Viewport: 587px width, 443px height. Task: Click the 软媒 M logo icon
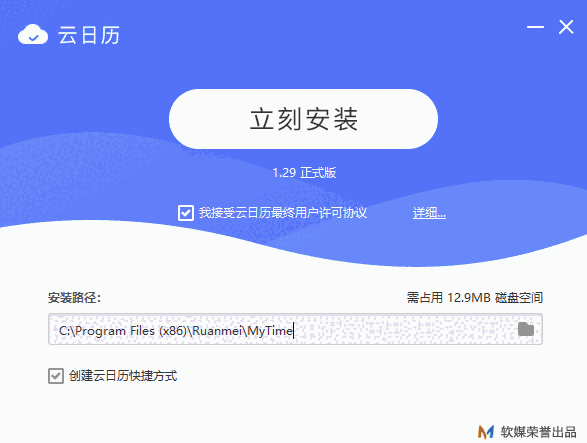[486, 432]
